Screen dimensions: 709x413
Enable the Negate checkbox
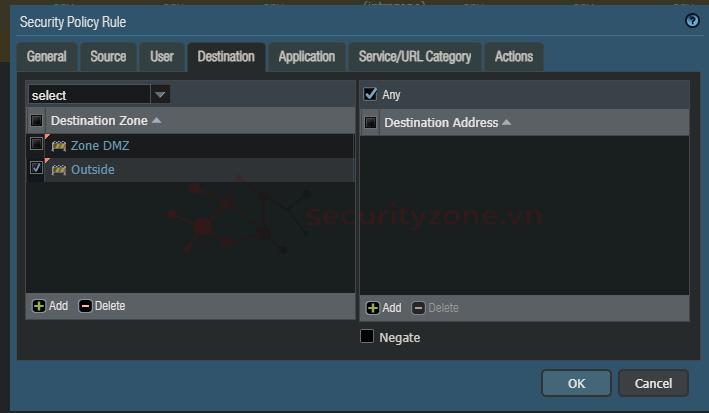pyautogui.click(x=367, y=337)
